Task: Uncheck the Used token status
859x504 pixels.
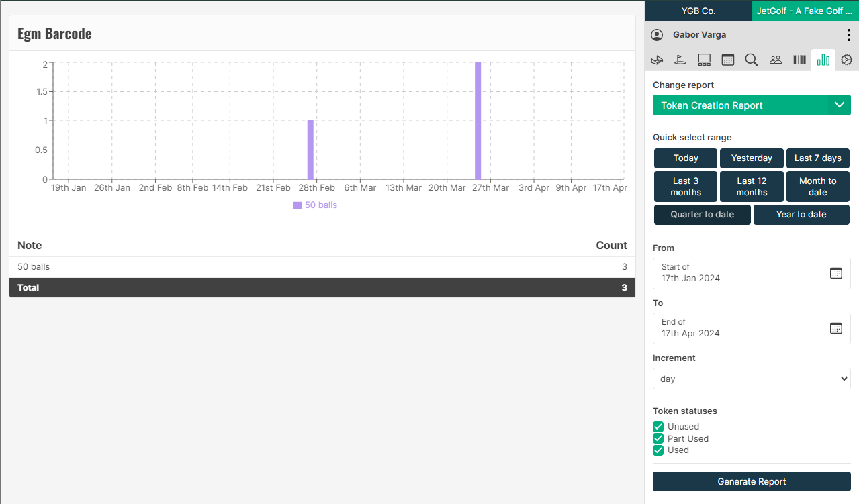Action: tap(658, 450)
